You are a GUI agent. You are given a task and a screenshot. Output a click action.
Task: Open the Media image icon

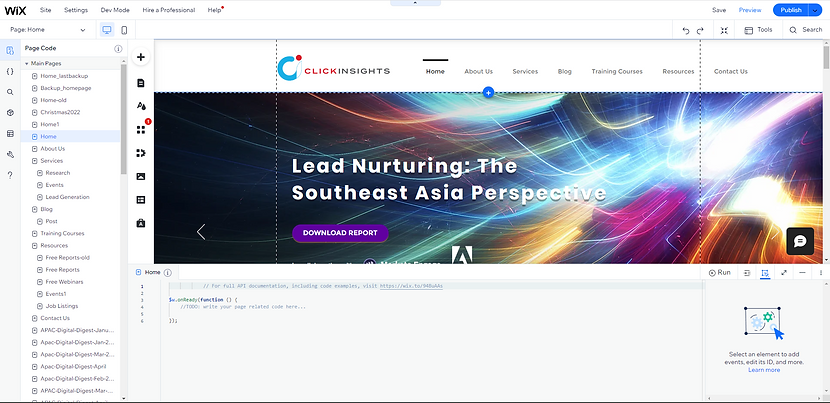pos(141,176)
